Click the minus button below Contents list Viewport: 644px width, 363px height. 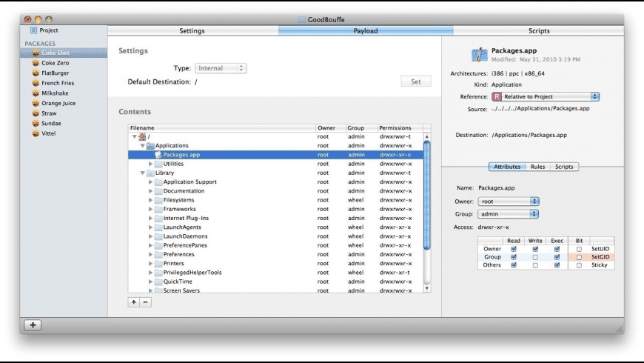click(x=145, y=302)
